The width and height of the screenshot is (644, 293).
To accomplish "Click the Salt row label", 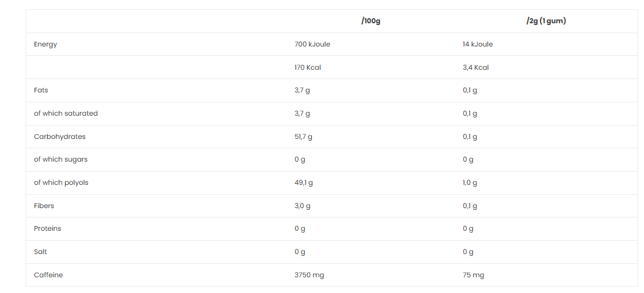I will [x=40, y=252].
